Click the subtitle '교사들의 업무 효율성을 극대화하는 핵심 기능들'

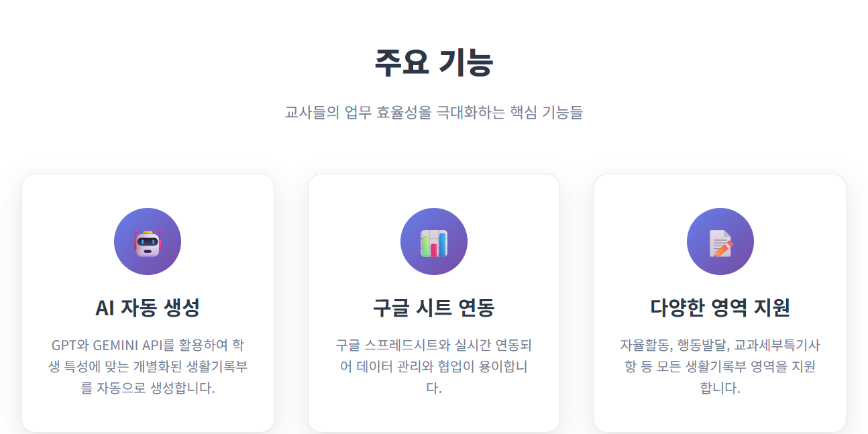(x=434, y=112)
